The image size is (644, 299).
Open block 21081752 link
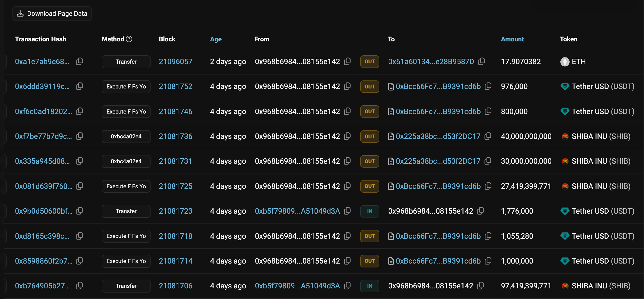click(176, 86)
